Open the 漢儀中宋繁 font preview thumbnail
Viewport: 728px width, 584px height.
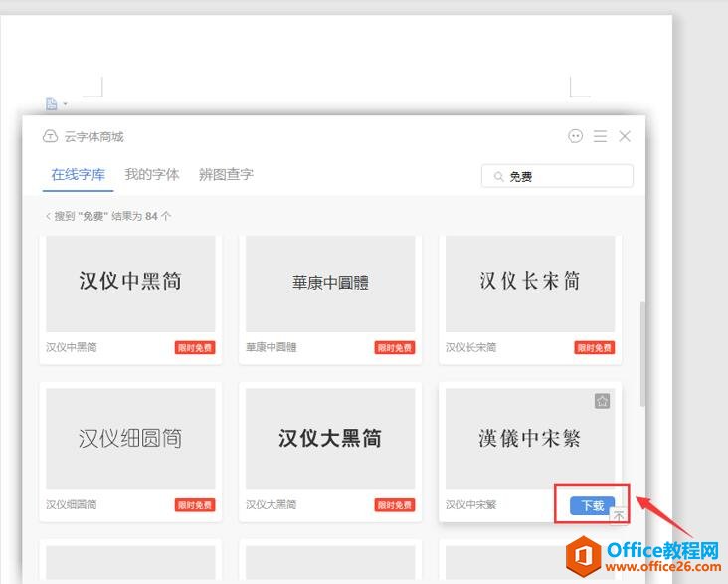pos(530,439)
